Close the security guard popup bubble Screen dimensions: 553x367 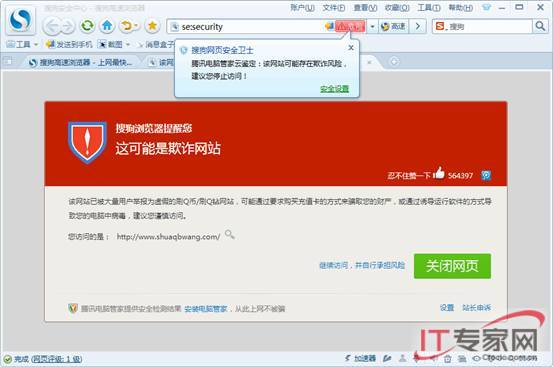click(351, 48)
